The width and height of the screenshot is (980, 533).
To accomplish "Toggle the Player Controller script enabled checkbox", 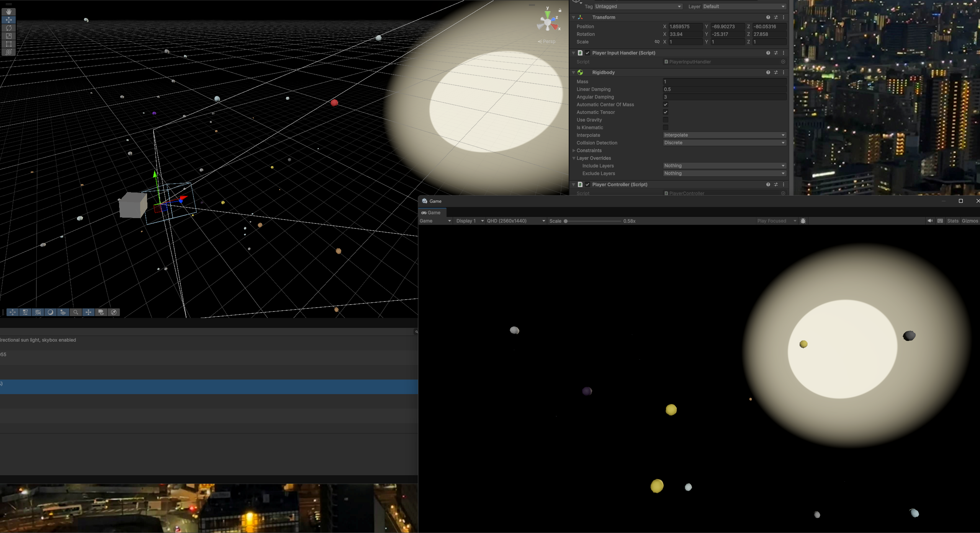I will (588, 184).
